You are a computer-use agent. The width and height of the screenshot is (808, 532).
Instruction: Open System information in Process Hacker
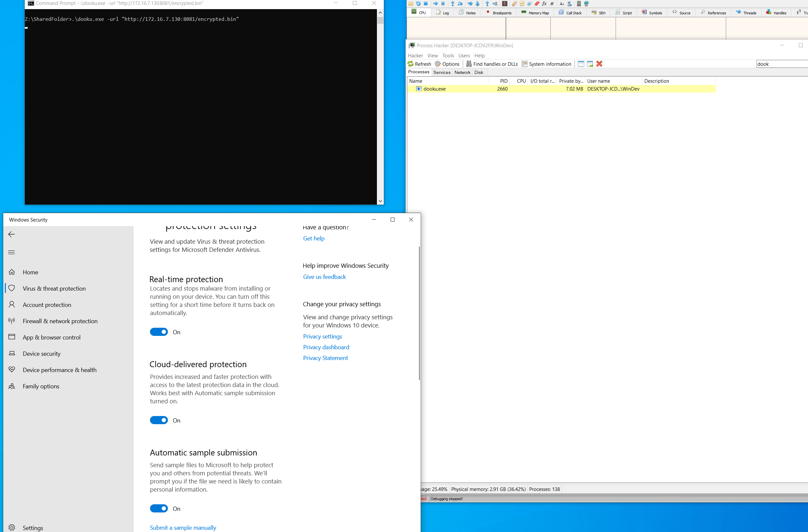(x=546, y=64)
